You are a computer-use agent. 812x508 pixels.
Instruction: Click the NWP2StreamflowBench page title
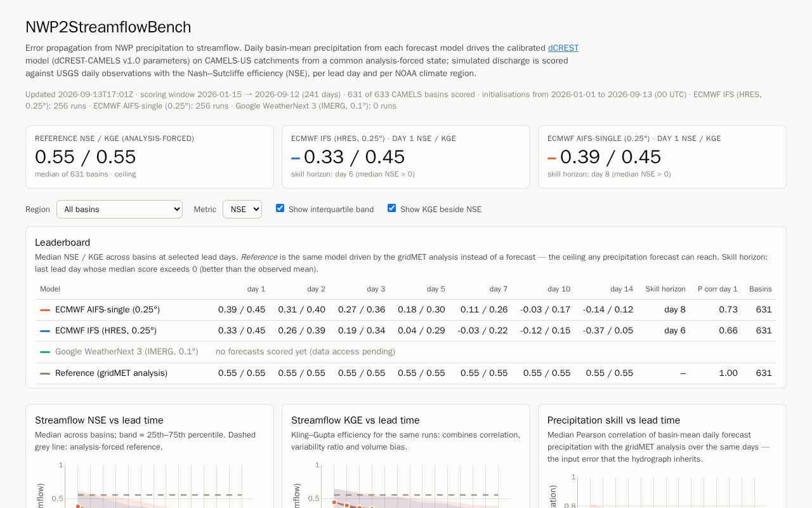pyautogui.click(x=108, y=27)
